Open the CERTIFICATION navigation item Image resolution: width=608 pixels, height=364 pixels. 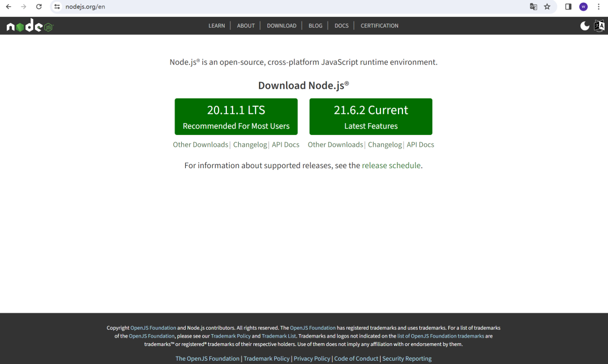(x=379, y=25)
